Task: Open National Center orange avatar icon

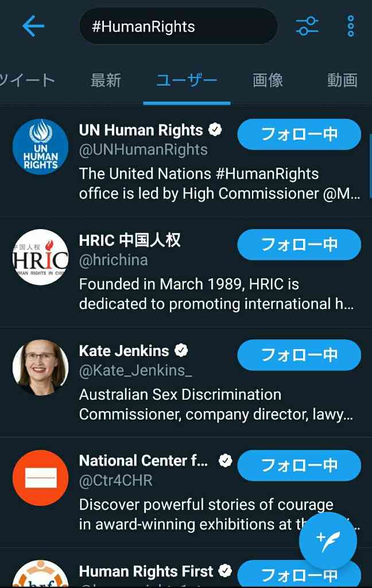Action: 41,478
